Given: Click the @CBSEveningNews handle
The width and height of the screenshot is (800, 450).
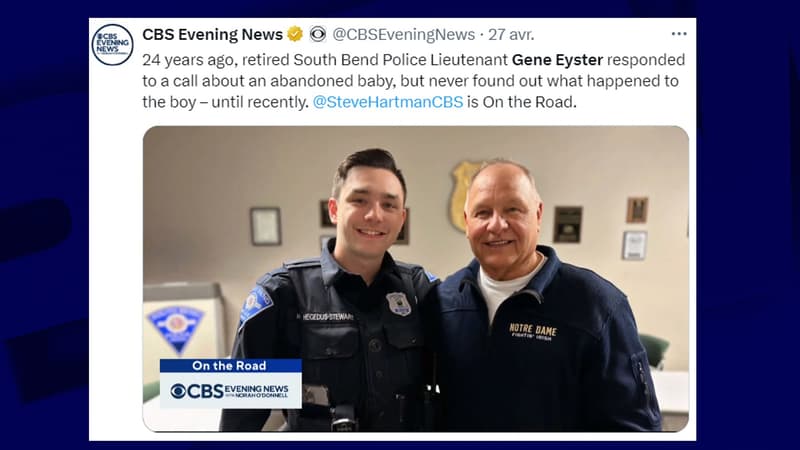Looking at the screenshot, I should 404,35.
